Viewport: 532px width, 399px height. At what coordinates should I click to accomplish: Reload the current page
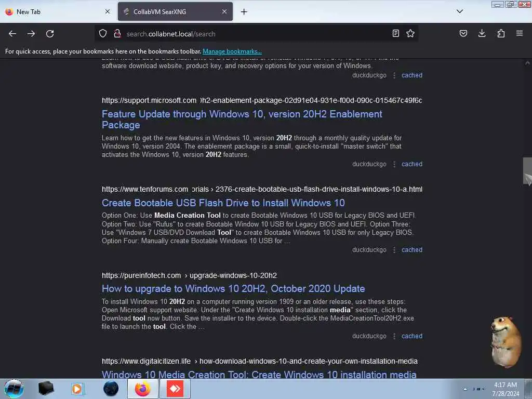(50, 34)
